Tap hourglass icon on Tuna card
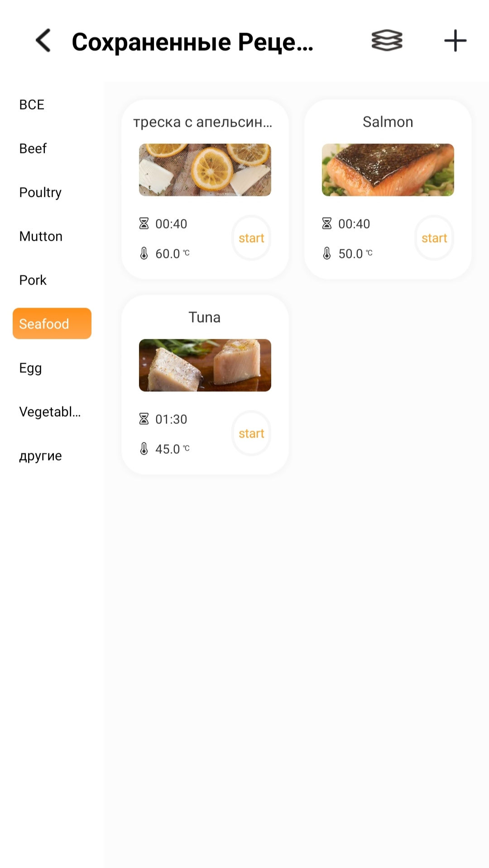Viewport: 489px width, 868px height. pos(144,419)
